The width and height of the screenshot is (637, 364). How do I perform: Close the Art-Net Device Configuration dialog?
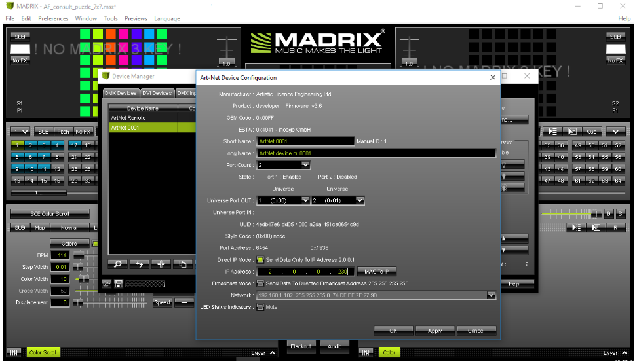[493, 77]
